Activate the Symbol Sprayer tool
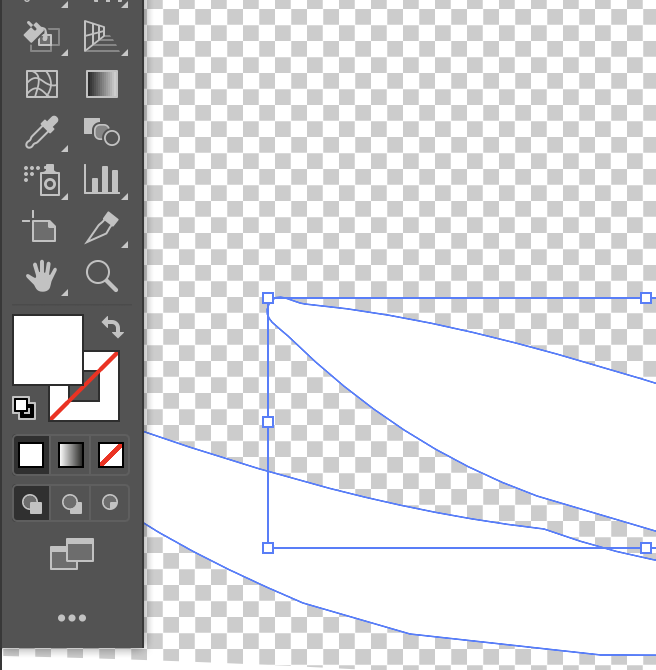Image resolution: width=656 pixels, height=670 pixels. 42,179
